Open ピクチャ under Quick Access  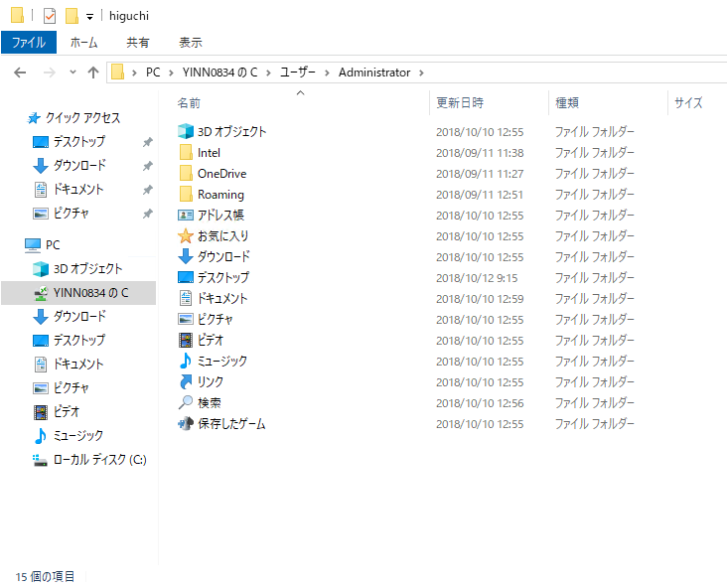coord(71,214)
